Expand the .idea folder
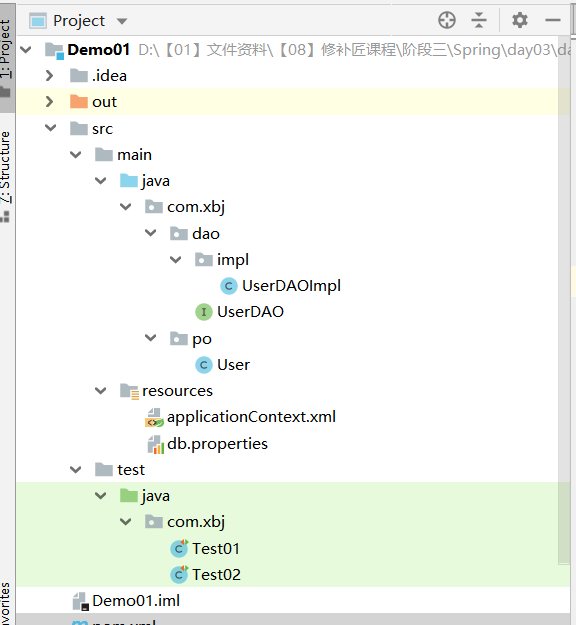Image resolution: width=576 pixels, height=625 pixels. [49, 76]
